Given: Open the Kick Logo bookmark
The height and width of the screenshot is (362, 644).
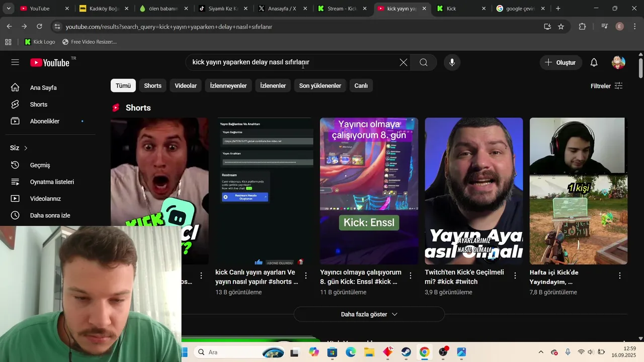Looking at the screenshot, I should [40, 42].
